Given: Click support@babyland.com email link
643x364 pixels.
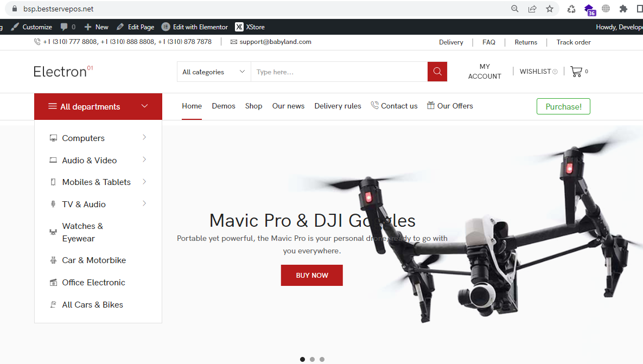Looking at the screenshot, I should point(275,42).
